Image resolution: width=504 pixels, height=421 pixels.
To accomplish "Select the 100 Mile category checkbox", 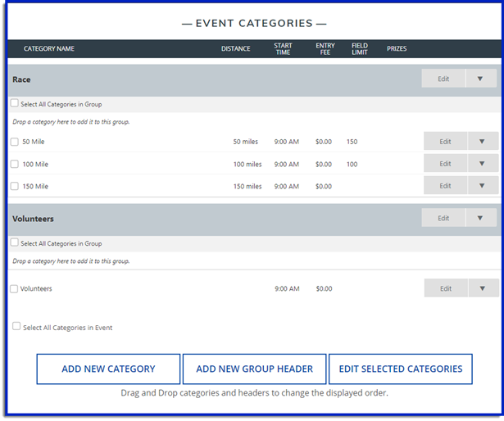I will [15, 164].
